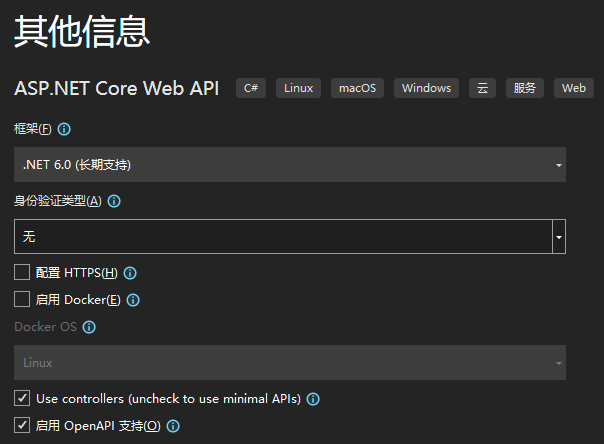The image size is (604, 444).
Task: Uncheck 启用 OpenAPI 支持 checkbox
Action: [22, 425]
